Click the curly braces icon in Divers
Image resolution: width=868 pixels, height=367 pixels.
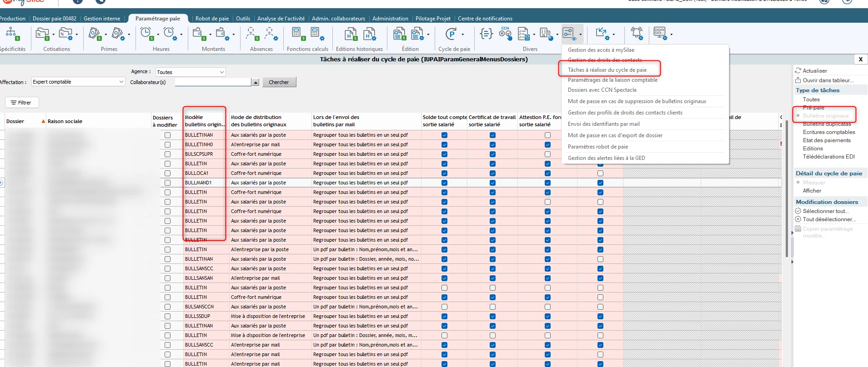486,34
